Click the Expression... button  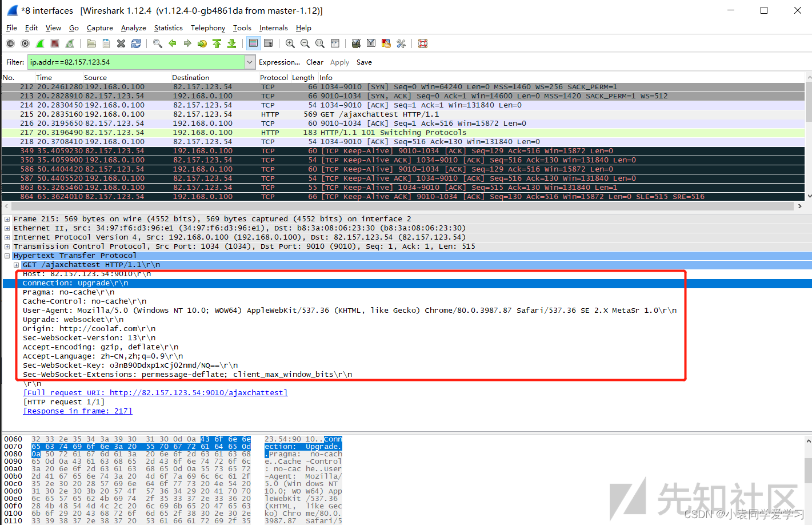[x=279, y=62]
